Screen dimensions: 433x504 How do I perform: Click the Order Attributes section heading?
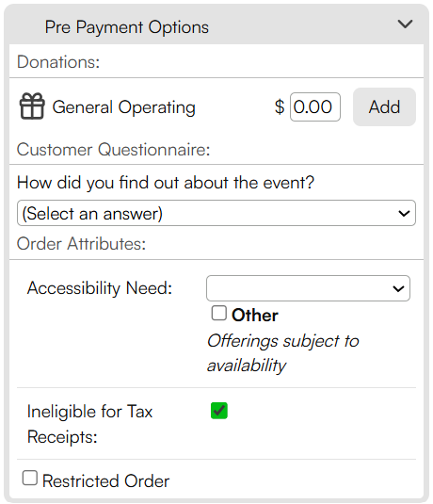tap(81, 244)
